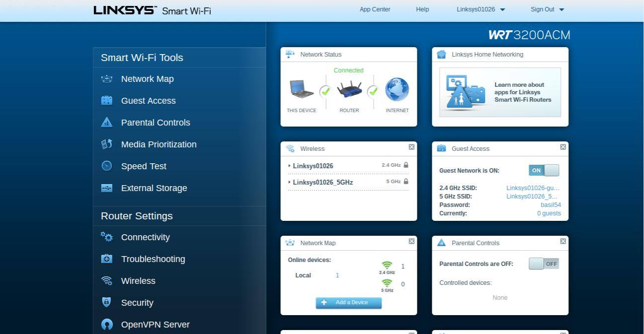The image size is (644, 334).
Task: Click the Network Map sidebar icon
Action: point(107,79)
